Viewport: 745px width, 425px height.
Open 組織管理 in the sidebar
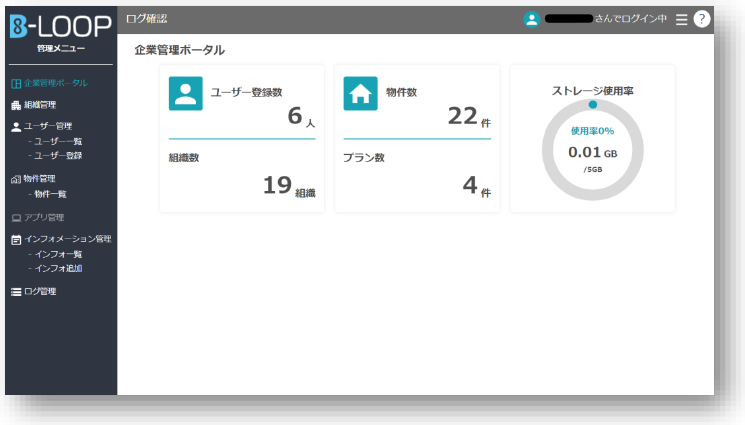[40, 104]
